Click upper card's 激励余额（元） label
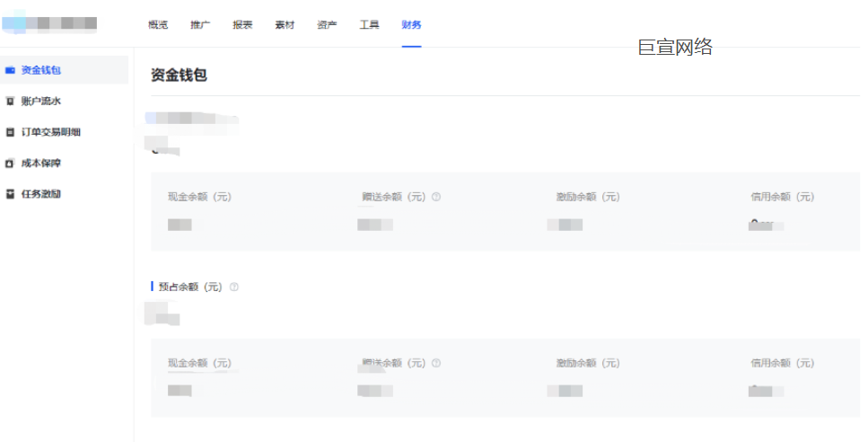Image resolution: width=868 pixels, height=442 pixels. coord(588,197)
